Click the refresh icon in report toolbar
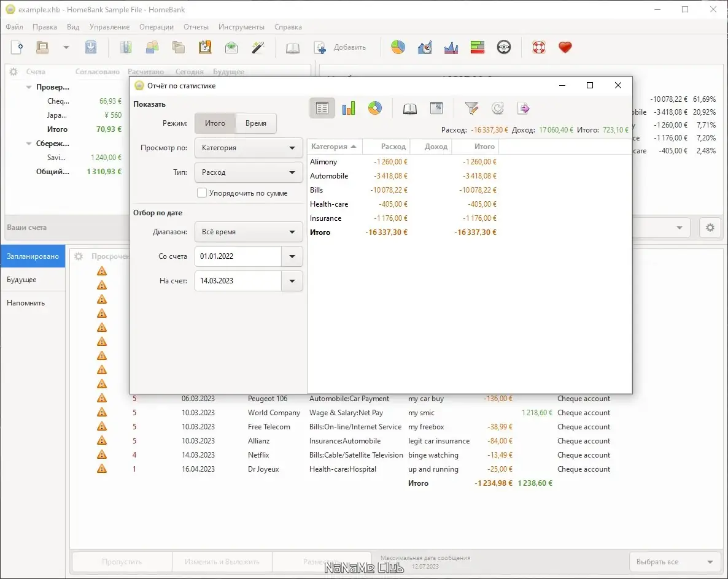 coord(498,109)
